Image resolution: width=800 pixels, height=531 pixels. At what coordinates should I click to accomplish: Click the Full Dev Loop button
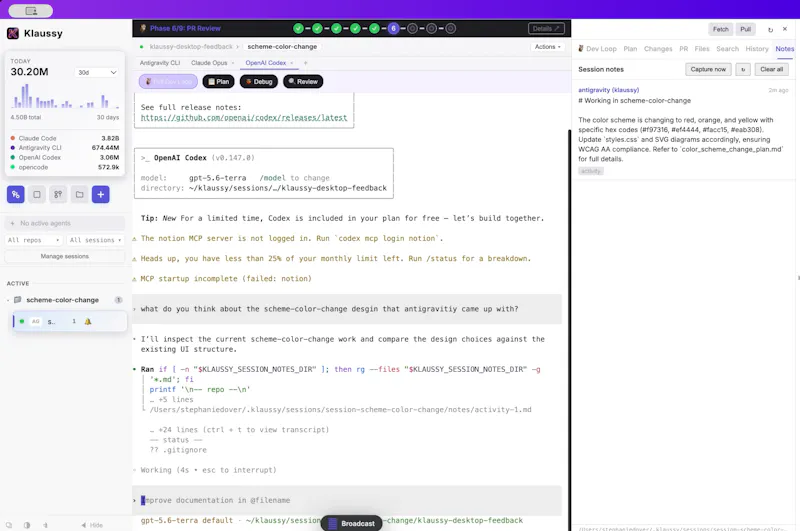click(168, 82)
